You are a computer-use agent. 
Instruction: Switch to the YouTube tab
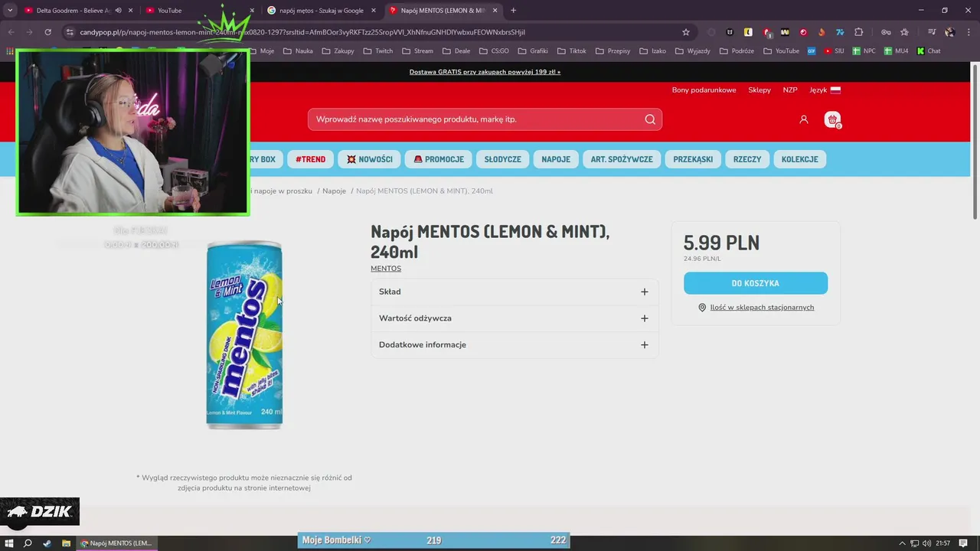click(195, 10)
